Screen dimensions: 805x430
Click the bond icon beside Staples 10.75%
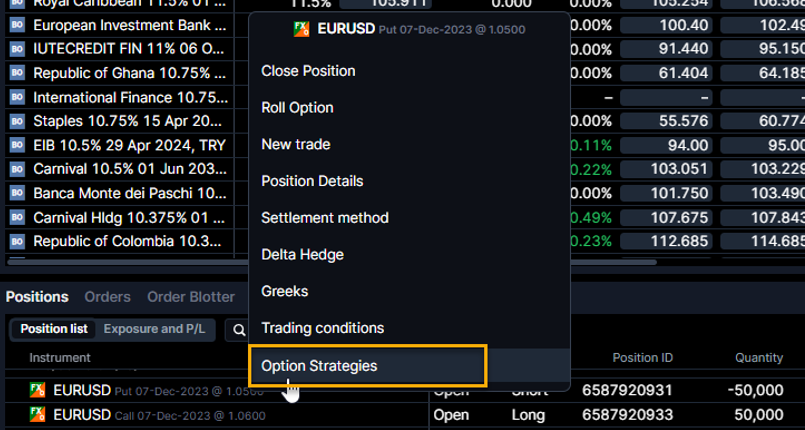(17, 121)
